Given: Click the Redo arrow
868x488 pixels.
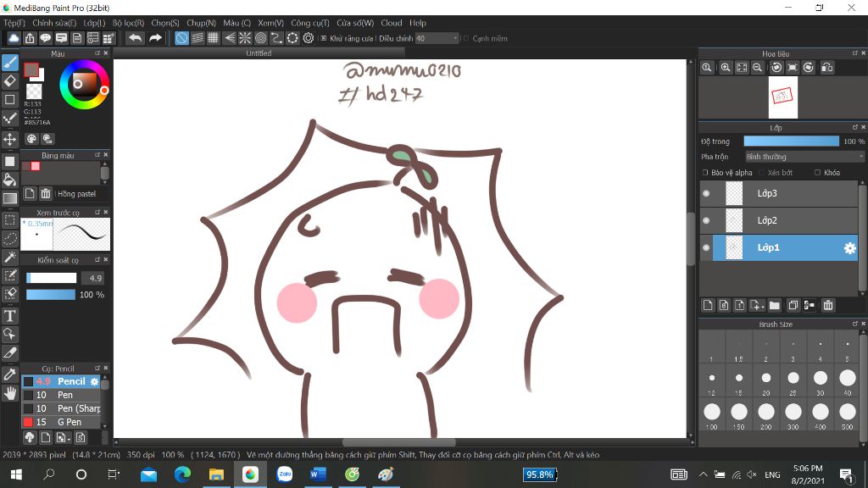Looking at the screenshot, I should tap(156, 38).
